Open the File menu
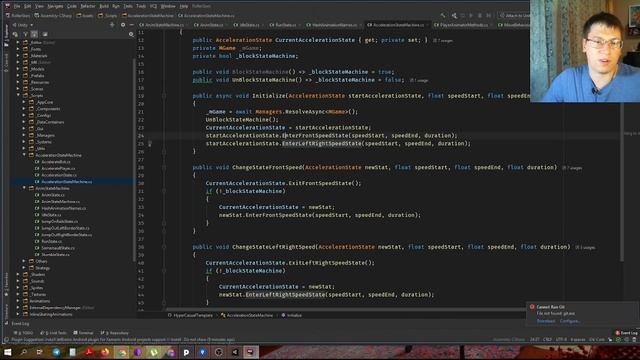The height and width of the screenshot is (360, 640). point(17,6)
